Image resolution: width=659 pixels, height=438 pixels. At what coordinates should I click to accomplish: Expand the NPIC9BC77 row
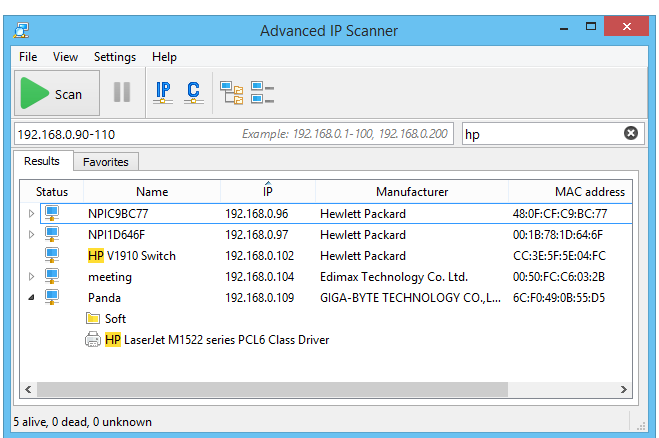31,214
